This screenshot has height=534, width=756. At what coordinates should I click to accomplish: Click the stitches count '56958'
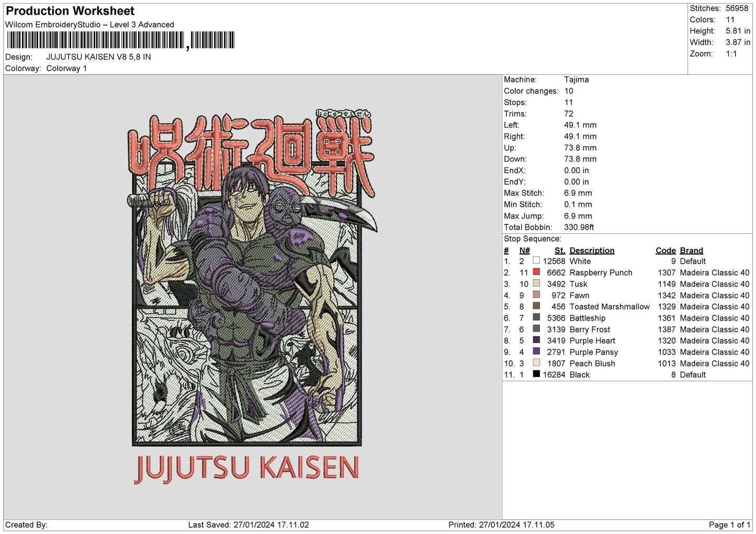tap(737, 8)
